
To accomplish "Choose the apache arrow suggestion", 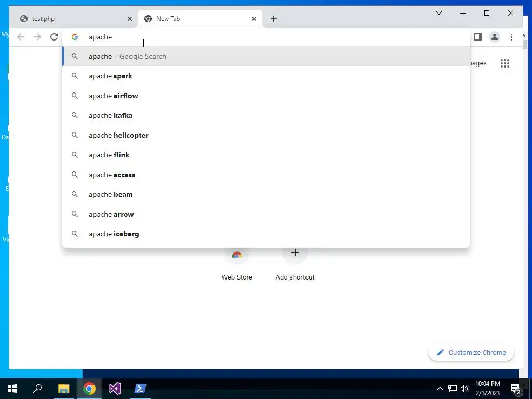I will [x=266, y=214].
